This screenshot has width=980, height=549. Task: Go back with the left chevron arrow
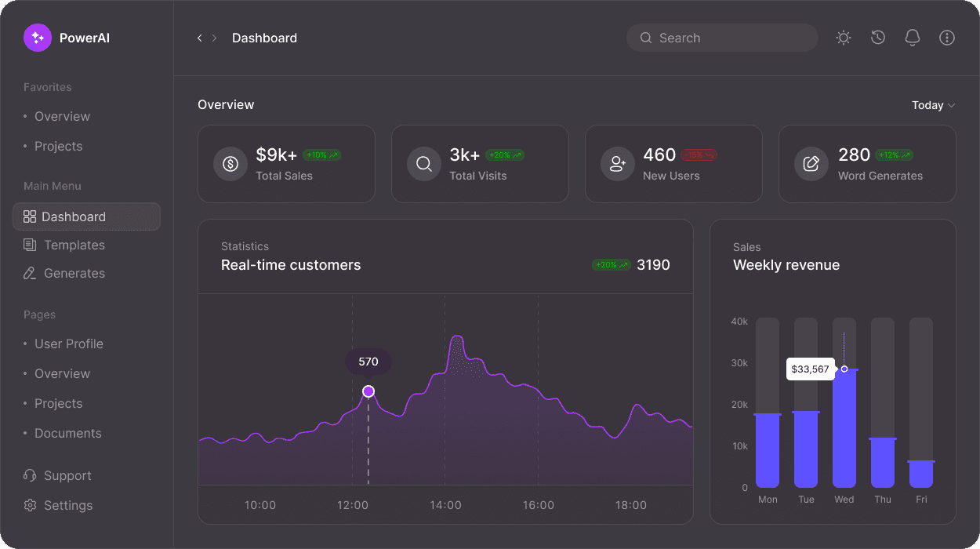click(200, 38)
